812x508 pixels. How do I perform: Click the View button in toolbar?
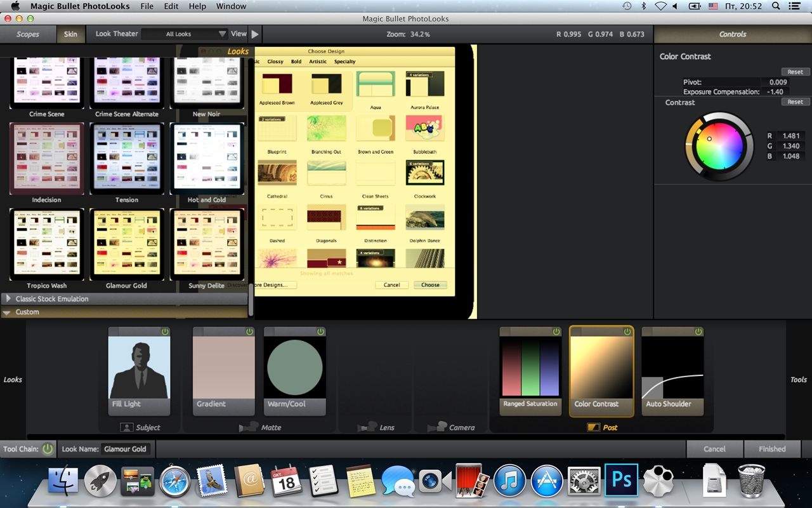(x=239, y=34)
